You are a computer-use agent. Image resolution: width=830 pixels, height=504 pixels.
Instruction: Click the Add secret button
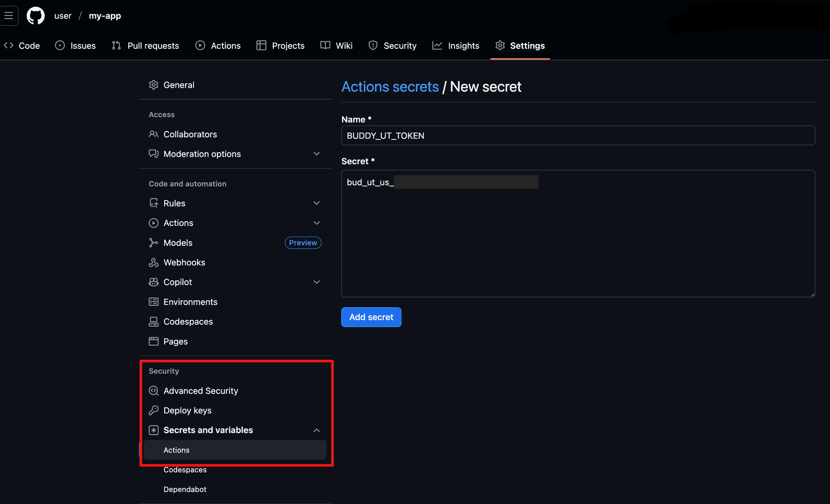371,317
